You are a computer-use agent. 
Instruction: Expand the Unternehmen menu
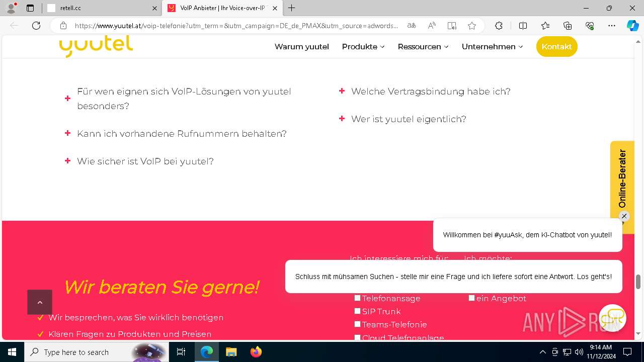(x=493, y=46)
